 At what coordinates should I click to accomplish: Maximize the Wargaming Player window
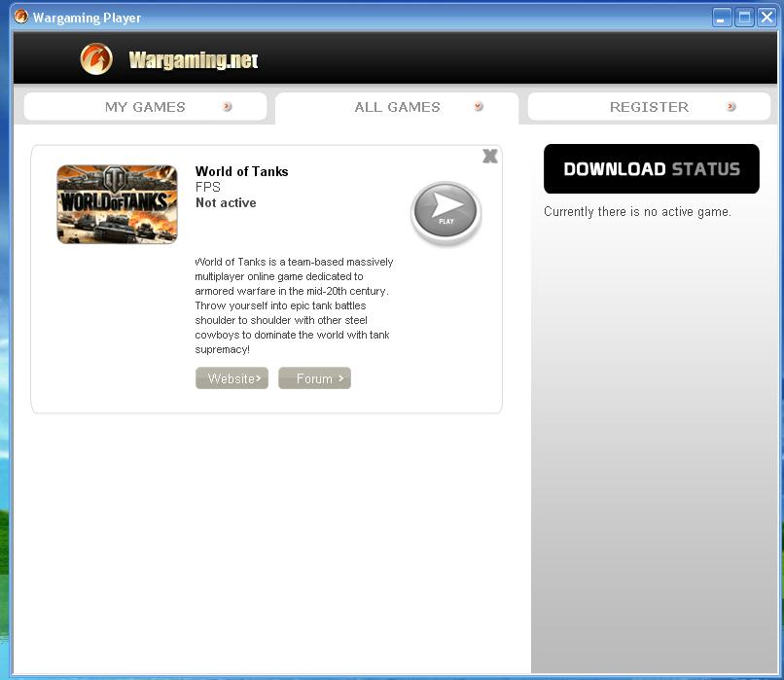(x=744, y=18)
